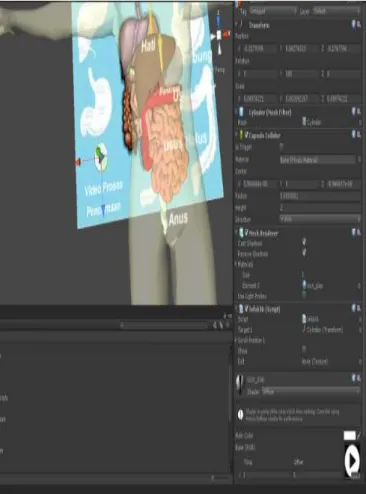Click the play texture thumbnail under Base
The width and height of the screenshot is (366, 494).
(352, 461)
